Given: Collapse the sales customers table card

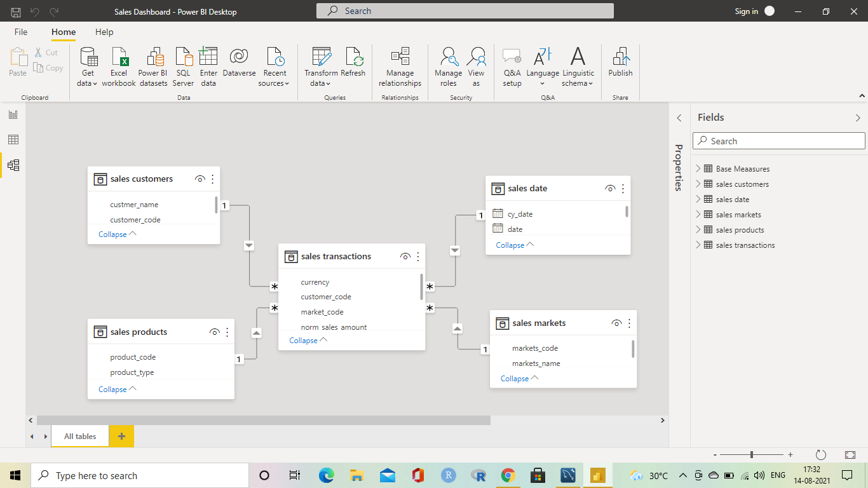Looking at the screenshot, I should click(x=112, y=234).
